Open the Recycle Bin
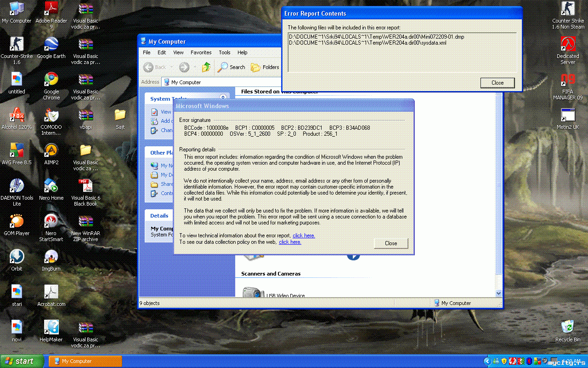Viewport: 588px width, 368px height. 568,332
